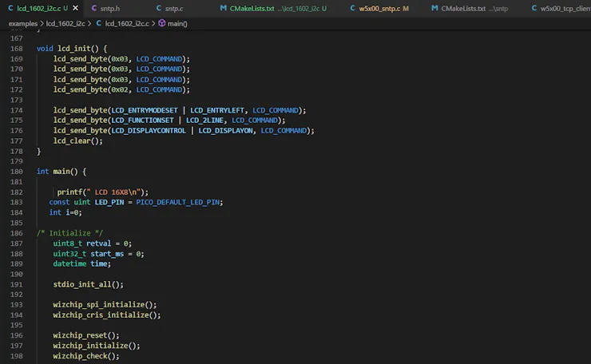Click the main function name on line 180

(x=61, y=172)
